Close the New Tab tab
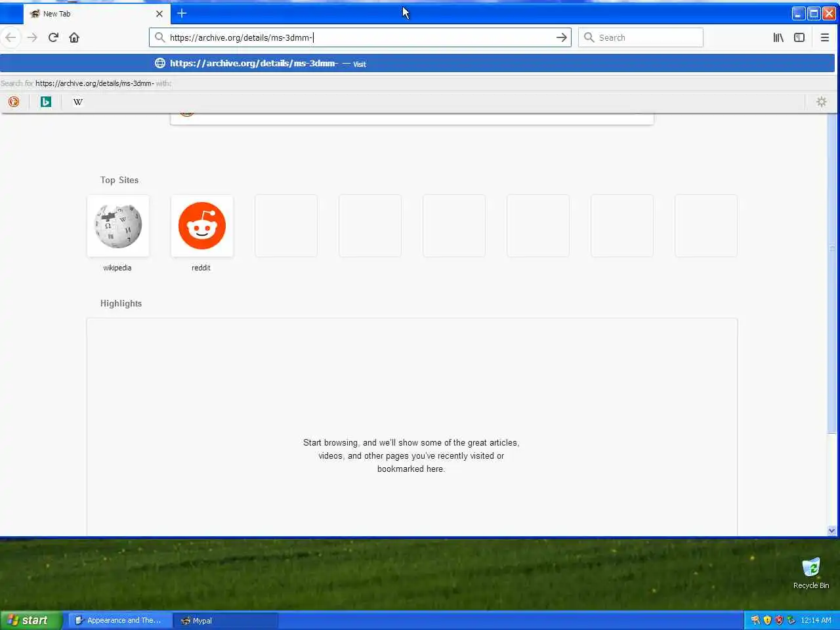Viewport: 840px width, 630px height. tap(159, 14)
